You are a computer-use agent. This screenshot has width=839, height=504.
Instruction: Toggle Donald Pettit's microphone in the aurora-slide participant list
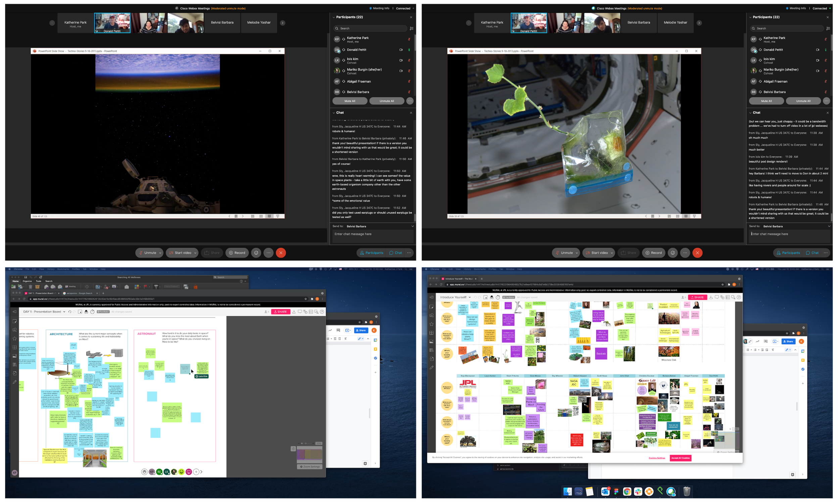point(409,50)
